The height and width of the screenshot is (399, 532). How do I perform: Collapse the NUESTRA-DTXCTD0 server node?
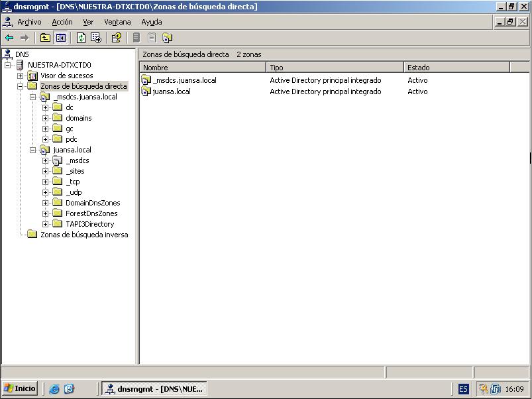click(7, 65)
